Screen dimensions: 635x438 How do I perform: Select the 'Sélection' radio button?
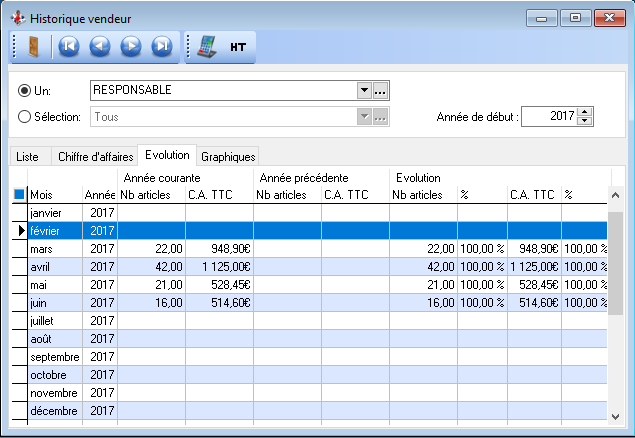tap(25, 117)
